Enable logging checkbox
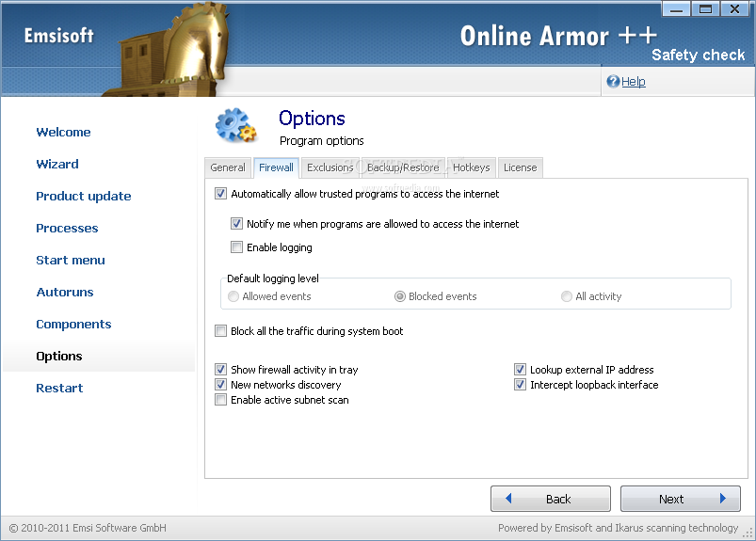This screenshot has width=756, height=541. (x=236, y=247)
